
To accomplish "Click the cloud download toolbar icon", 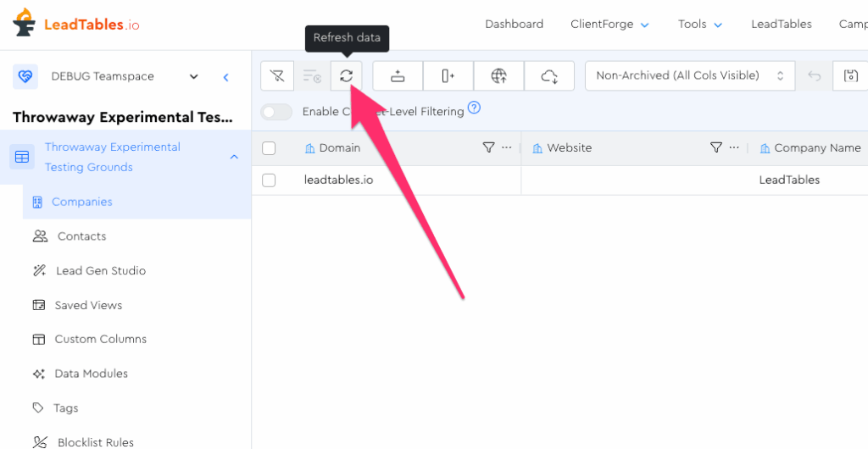I will [x=549, y=76].
